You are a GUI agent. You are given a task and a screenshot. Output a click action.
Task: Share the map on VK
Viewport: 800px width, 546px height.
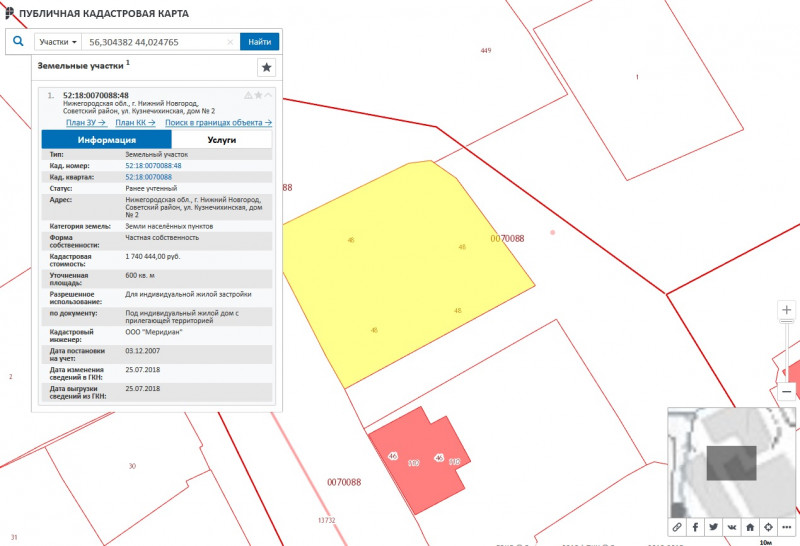tap(731, 526)
